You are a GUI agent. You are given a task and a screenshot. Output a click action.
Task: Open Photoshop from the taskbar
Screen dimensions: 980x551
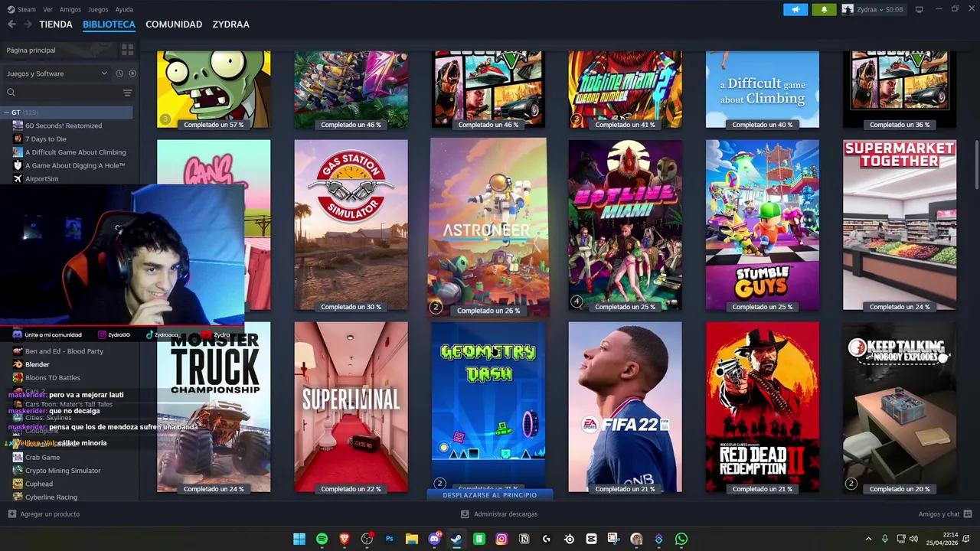coord(389,539)
